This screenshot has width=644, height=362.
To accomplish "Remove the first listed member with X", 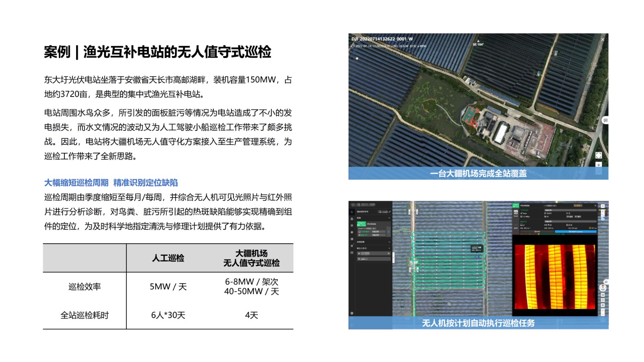I will [388, 253].
